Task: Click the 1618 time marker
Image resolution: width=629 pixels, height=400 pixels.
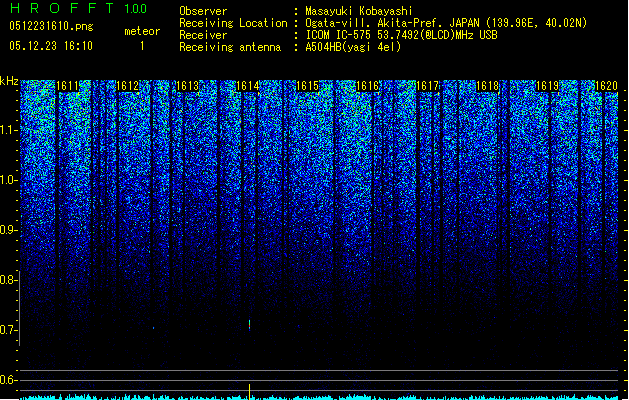Action: [487, 86]
